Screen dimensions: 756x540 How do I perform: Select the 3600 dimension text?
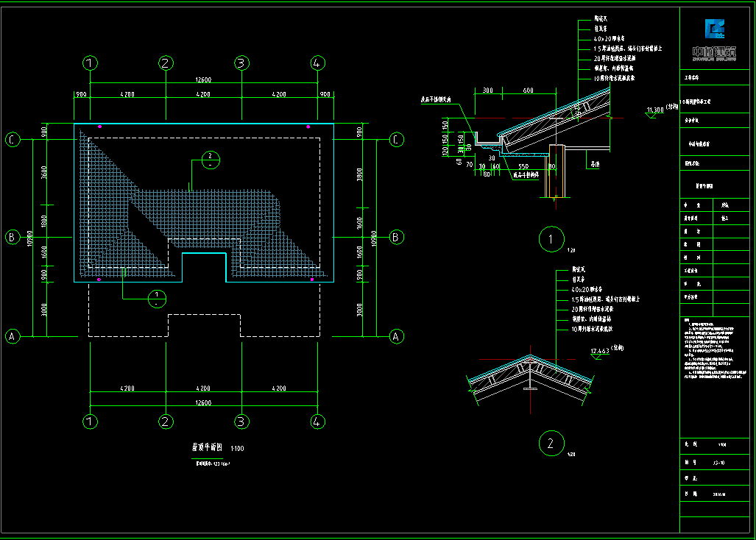click(44, 172)
